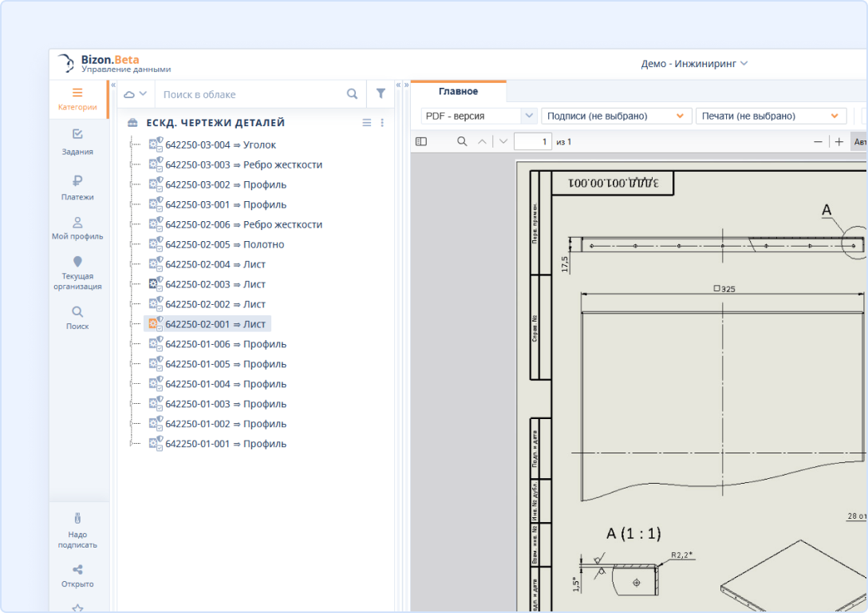Open the Демо - Инжиниринг organization menu
This screenshot has width=868, height=613.
point(694,64)
